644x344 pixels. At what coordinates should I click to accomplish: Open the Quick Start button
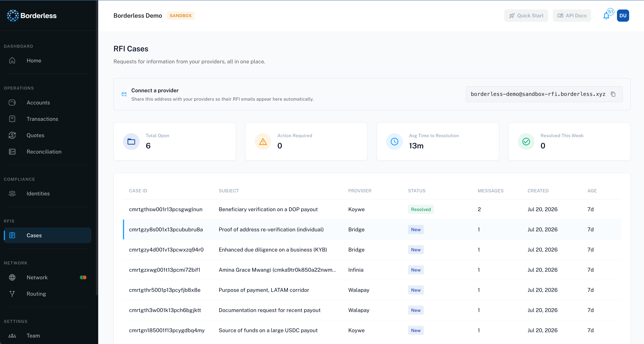tap(526, 15)
